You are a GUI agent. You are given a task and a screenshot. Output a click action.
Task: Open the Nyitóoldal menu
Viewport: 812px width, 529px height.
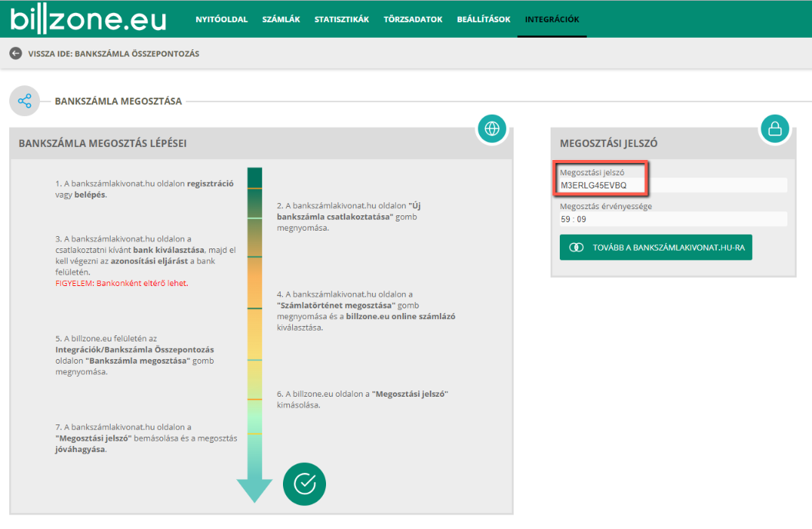(x=221, y=20)
